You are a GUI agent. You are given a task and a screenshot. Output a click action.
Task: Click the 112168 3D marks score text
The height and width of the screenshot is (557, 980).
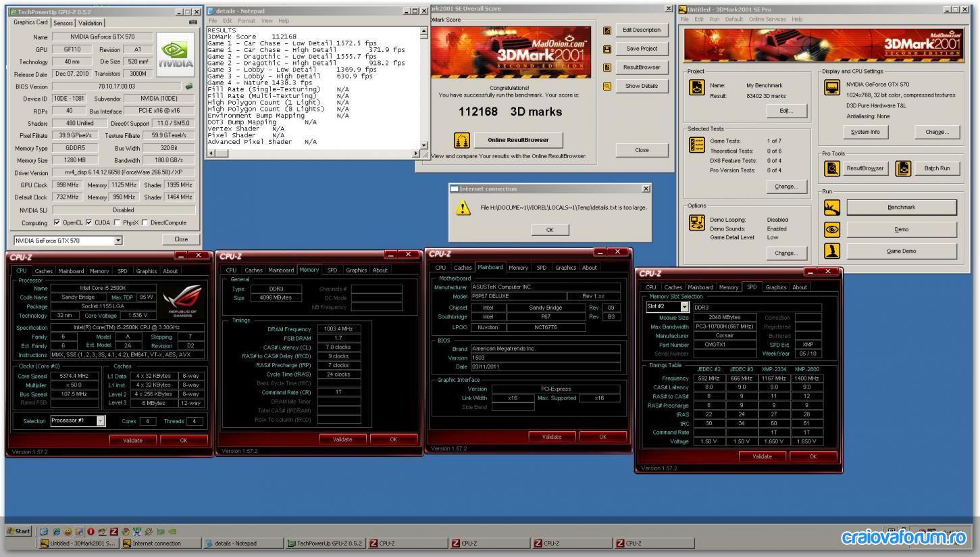pos(510,112)
